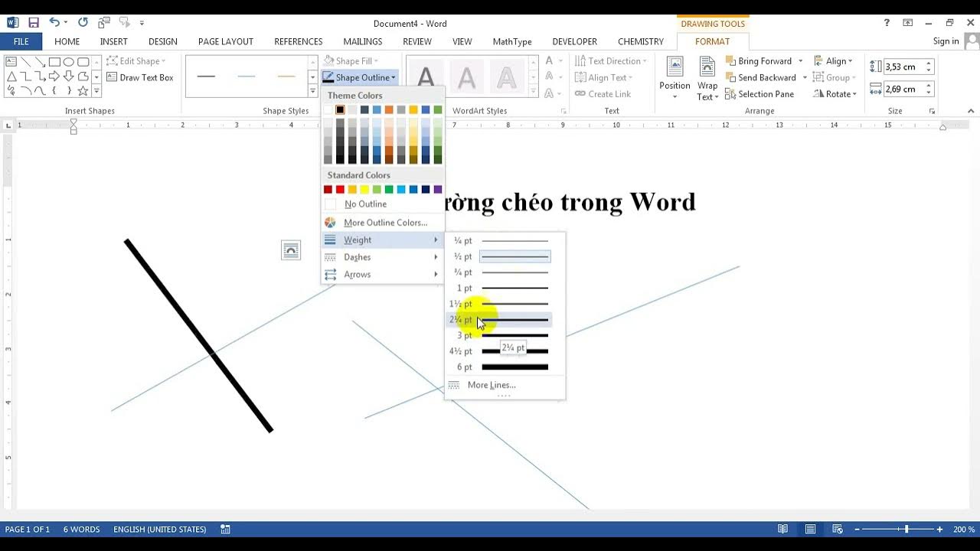Screen dimensions: 980x551
Task: Pick the orange theme color swatch
Action: pyautogui.click(x=389, y=110)
